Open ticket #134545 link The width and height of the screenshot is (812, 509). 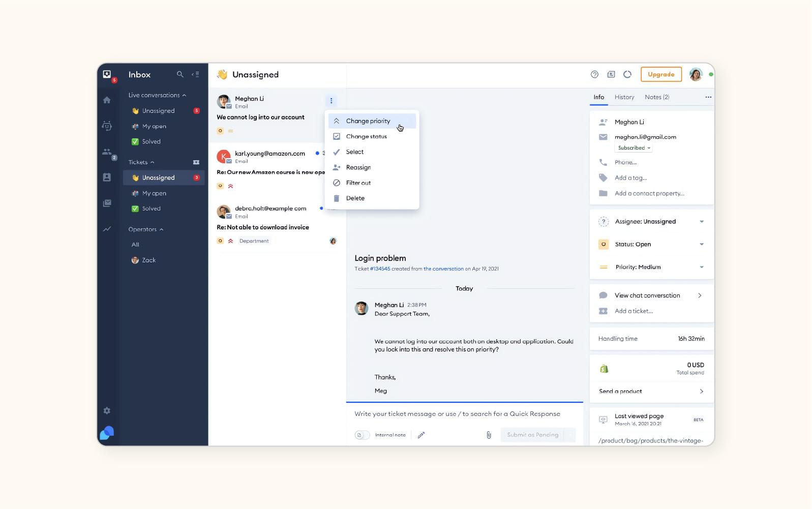coord(380,268)
